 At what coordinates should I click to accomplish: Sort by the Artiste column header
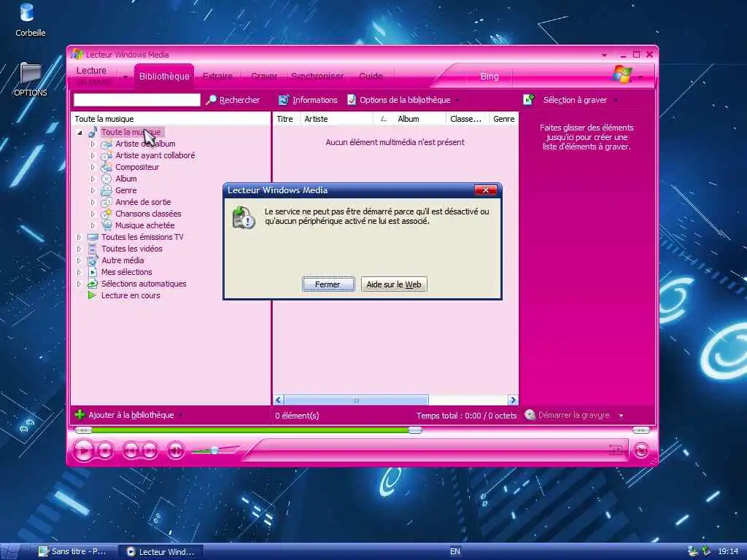[x=336, y=119]
